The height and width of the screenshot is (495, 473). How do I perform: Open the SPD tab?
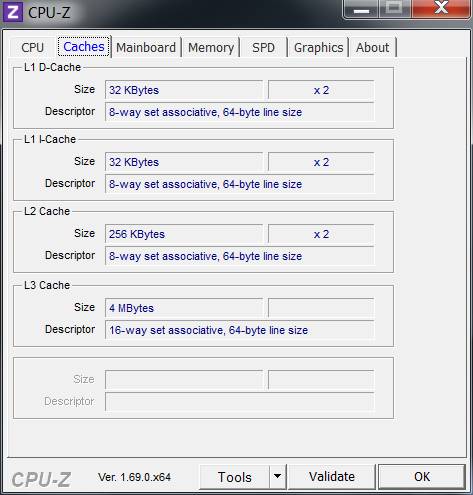click(263, 47)
